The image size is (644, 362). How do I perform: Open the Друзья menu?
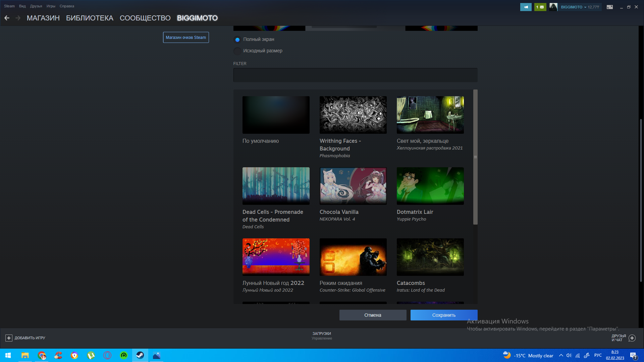pos(36,6)
